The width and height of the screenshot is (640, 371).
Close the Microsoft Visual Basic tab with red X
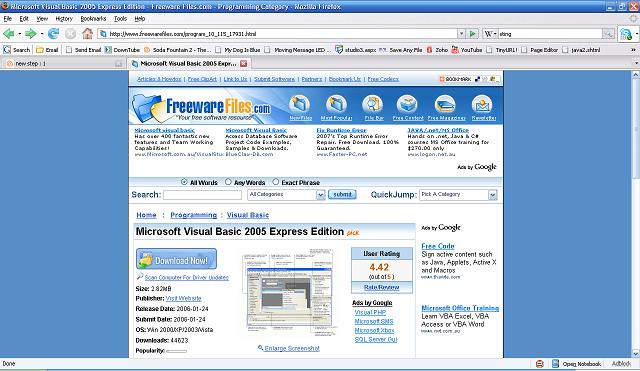coord(243,63)
